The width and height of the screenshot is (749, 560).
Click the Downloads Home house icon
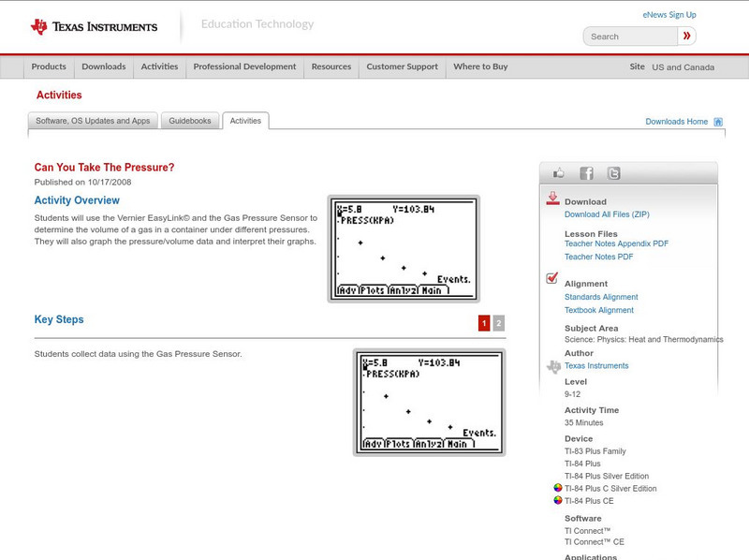click(x=718, y=122)
